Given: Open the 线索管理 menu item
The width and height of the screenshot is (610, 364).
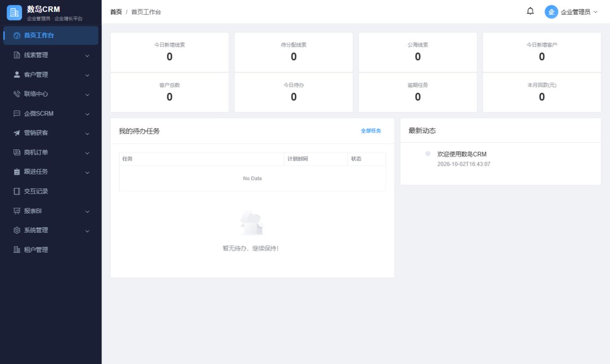Looking at the screenshot, I should click(51, 55).
